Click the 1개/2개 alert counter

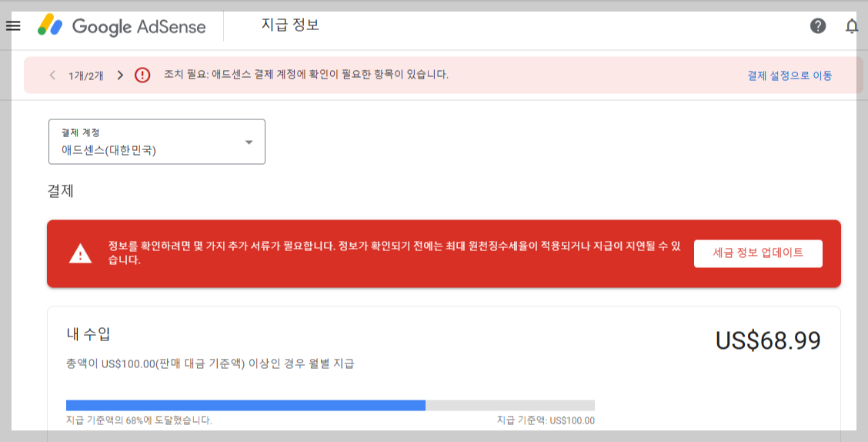coord(86,76)
